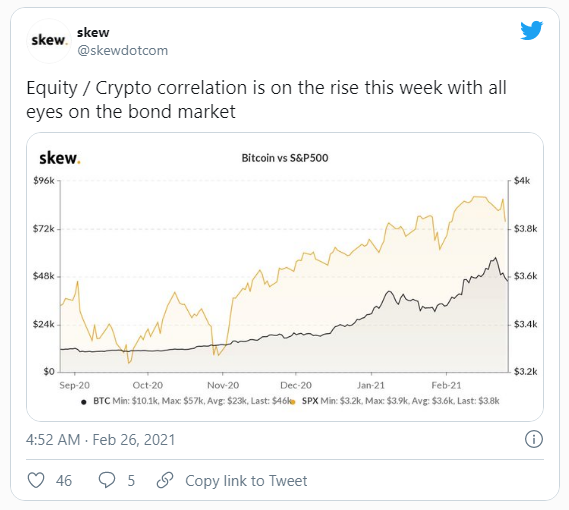Click the skew profile avatar
Viewport: 569px width, 510px height.
click(x=49, y=41)
